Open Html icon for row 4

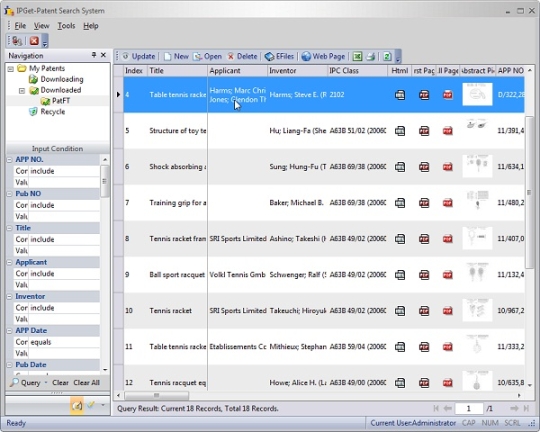tap(400, 95)
